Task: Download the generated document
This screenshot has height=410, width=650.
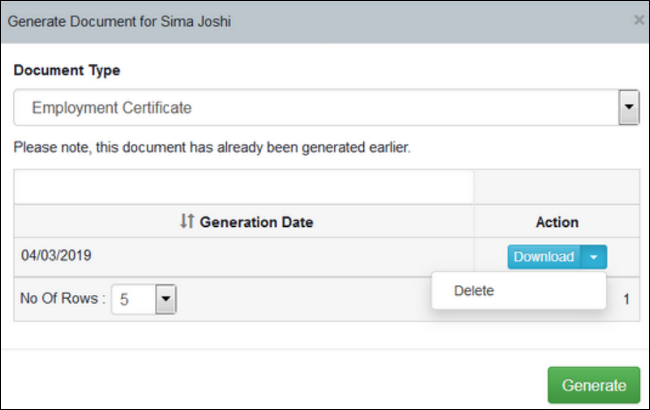Action: click(x=543, y=257)
